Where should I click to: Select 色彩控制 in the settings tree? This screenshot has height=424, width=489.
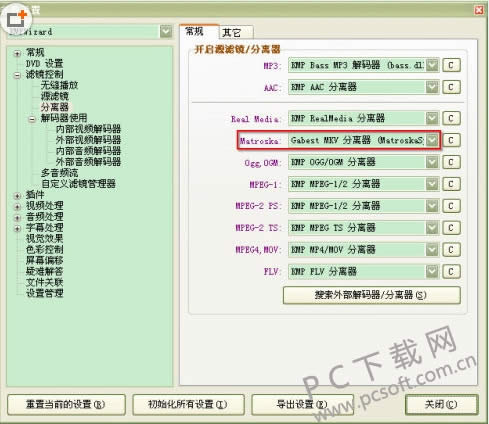(x=45, y=249)
